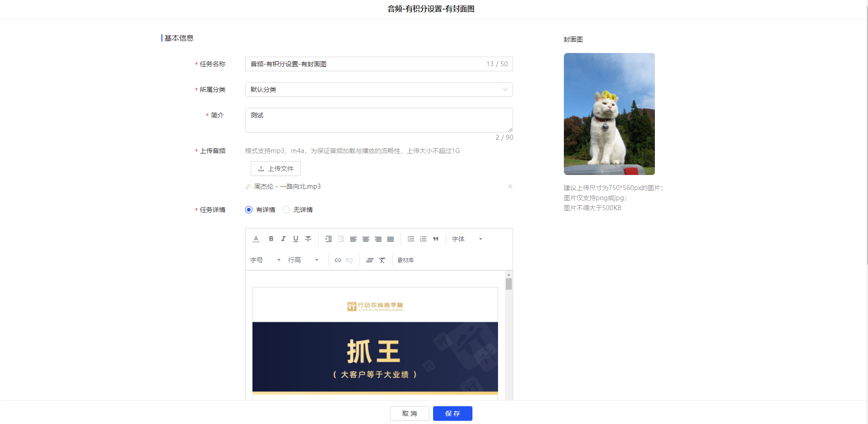
Task: Click the 封面图 label
Action: coord(573,39)
